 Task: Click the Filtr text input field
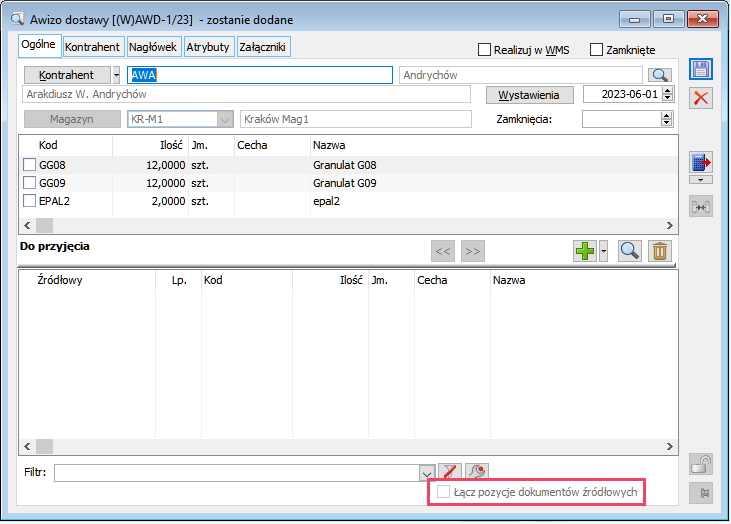pyautogui.click(x=237, y=473)
